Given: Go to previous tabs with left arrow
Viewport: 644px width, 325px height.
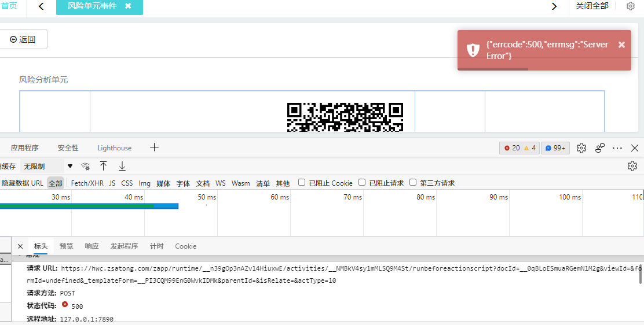Looking at the screenshot, I should (41, 6).
